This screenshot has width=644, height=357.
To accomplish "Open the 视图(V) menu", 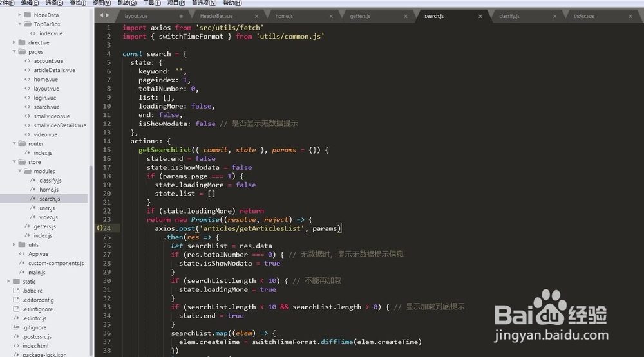I will [102, 3].
